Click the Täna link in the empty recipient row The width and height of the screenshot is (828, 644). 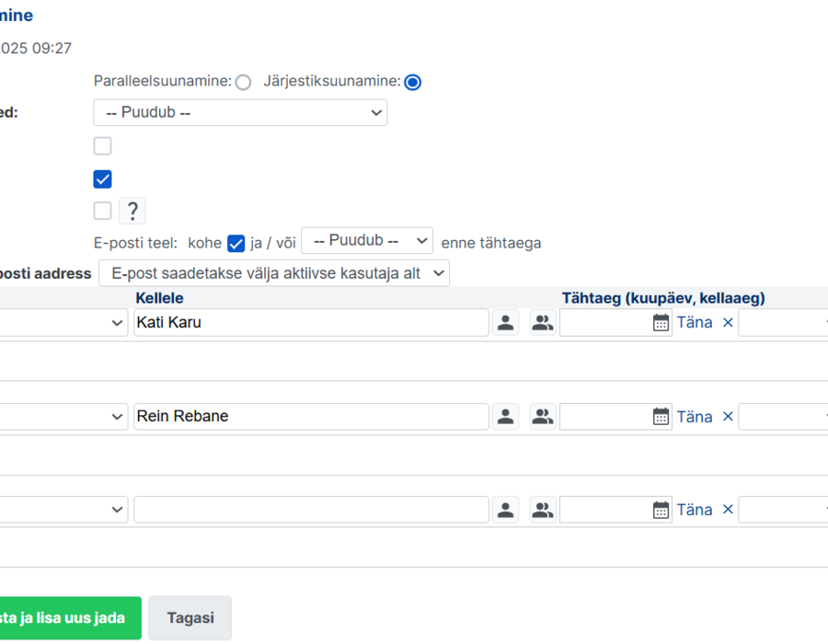695,510
